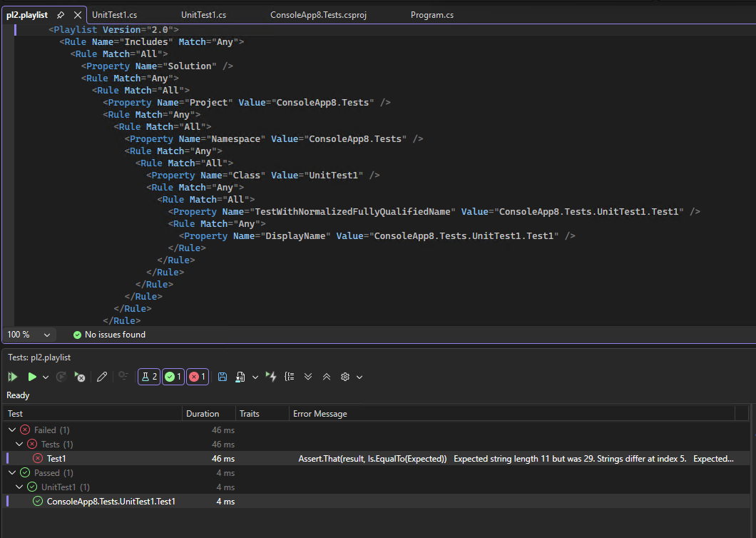The image size is (756, 538).
Task: Toggle the total tests filter showing 2
Action: 148,377
